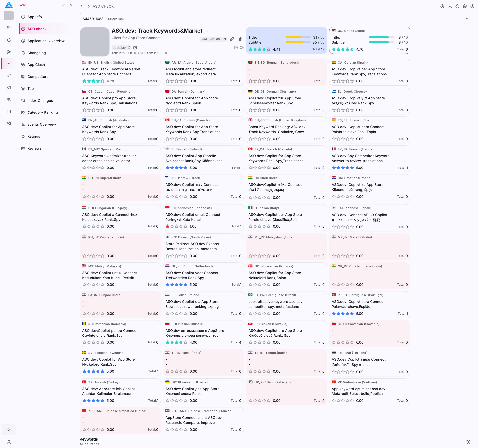This screenshot has width=478, height=448.
Task: Click the Visual Studio icon in the left rail
Action: pyautogui.click(x=9, y=123)
